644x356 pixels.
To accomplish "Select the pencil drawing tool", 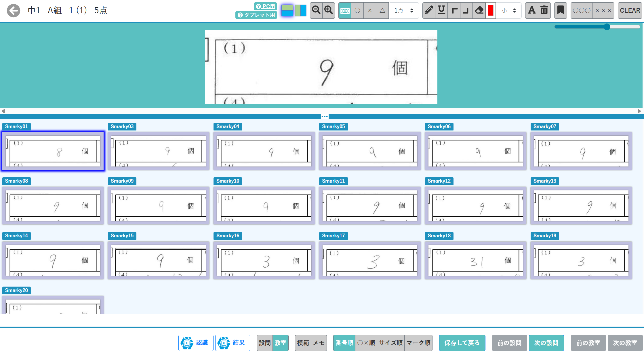I will tap(429, 10).
